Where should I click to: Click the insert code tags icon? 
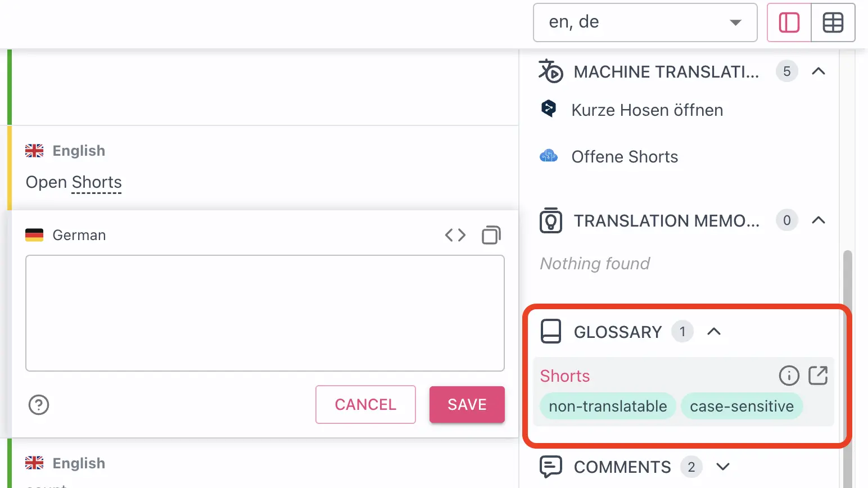(455, 235)
